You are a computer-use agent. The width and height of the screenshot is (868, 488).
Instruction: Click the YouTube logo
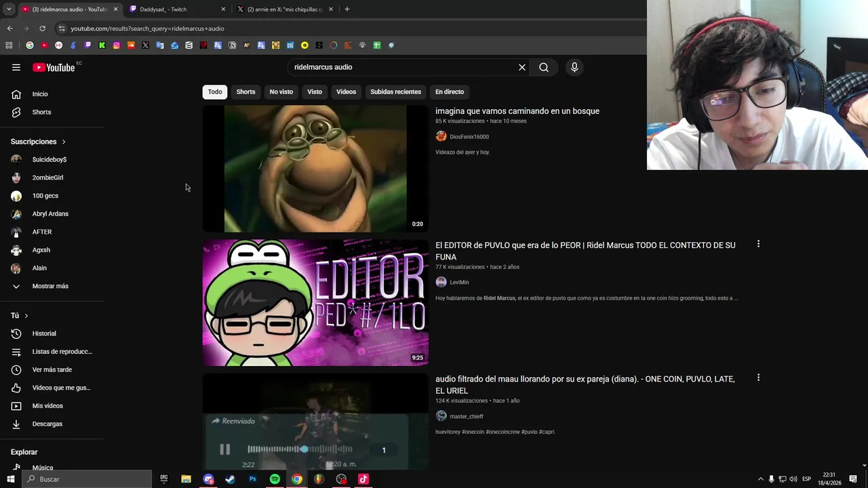(54, 67)
